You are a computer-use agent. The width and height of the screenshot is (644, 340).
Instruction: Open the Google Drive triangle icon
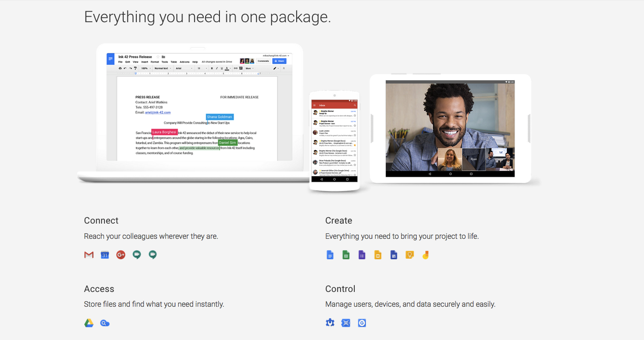click(89, 323)
